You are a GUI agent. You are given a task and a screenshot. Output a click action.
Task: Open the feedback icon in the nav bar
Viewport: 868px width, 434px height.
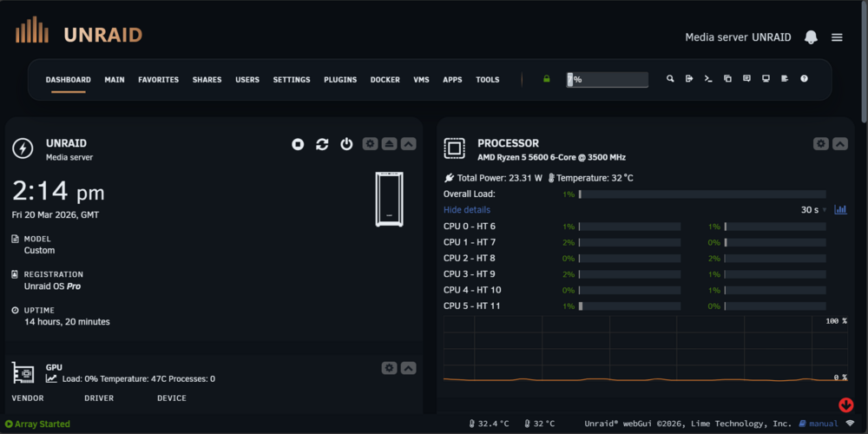tap(746, 79)
